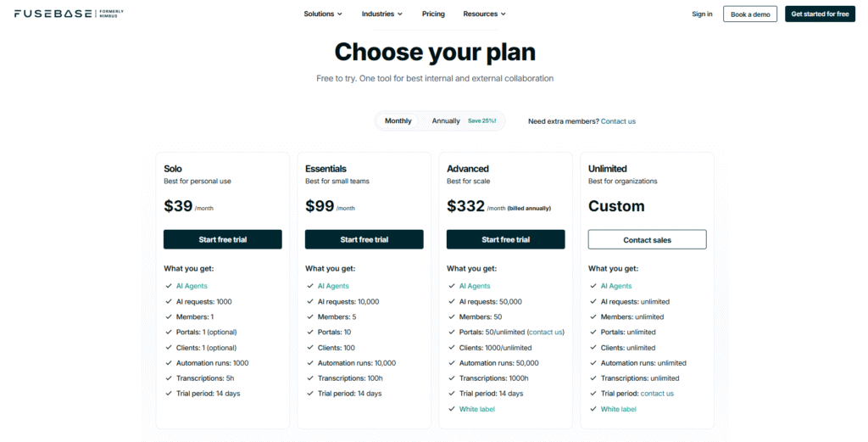Viewport: 868px width, 442px height.
Task: Click Contact sales for Unlimited plan
Action: [x=648, y=239]
